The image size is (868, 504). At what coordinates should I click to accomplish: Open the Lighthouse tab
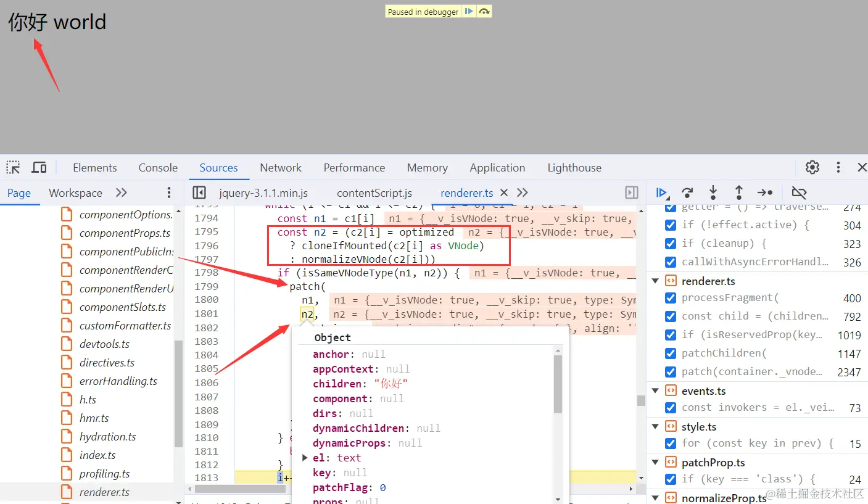click(574, 167)
